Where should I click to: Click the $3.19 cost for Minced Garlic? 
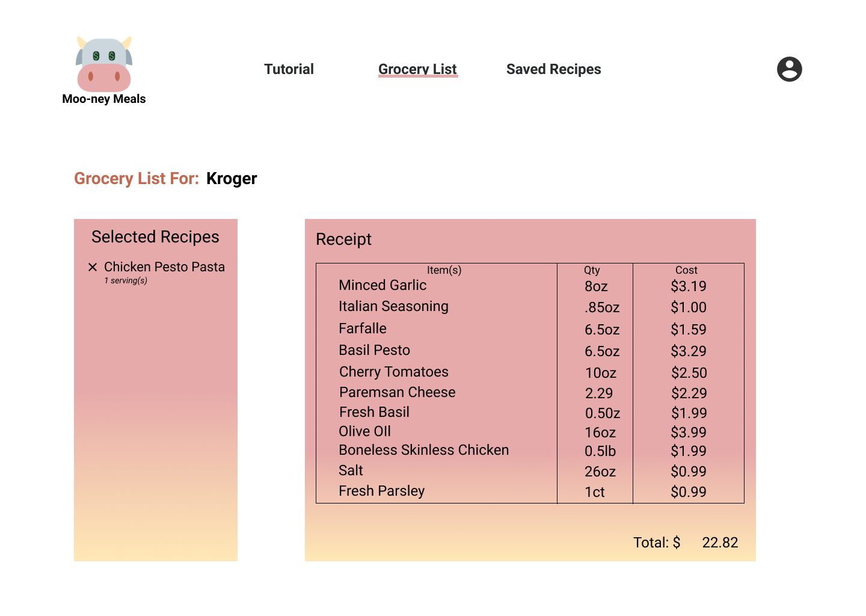pyautogui.click(x=689, y=286)
